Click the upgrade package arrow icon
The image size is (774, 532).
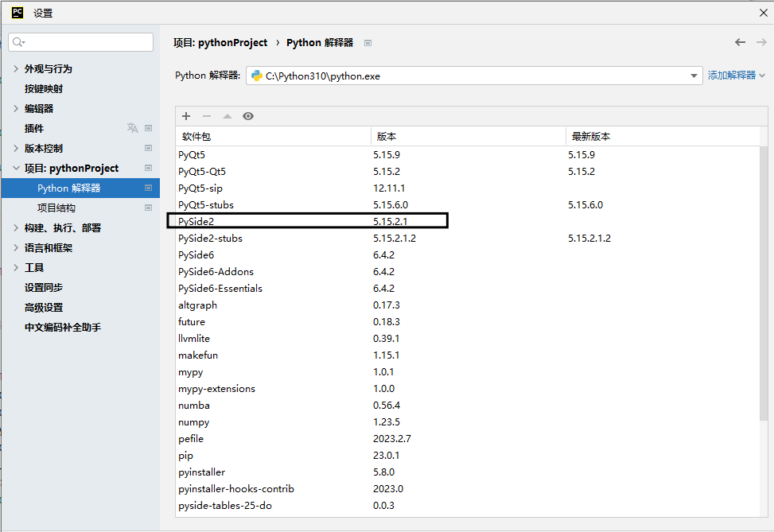[x=227, y=116]
